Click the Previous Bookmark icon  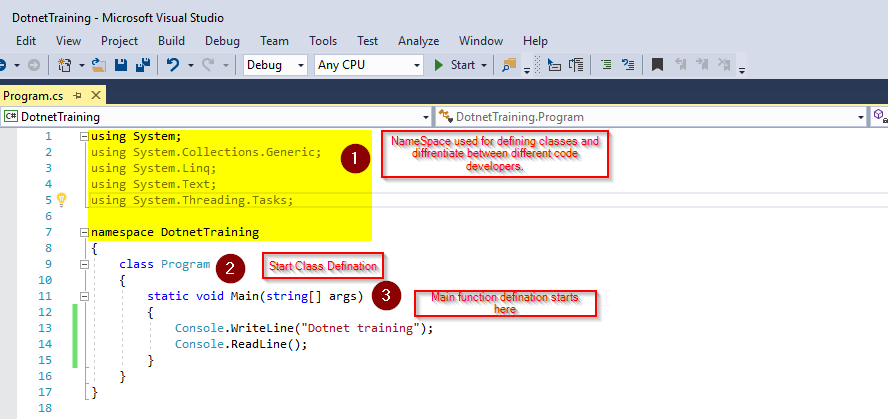click(681, 65)
